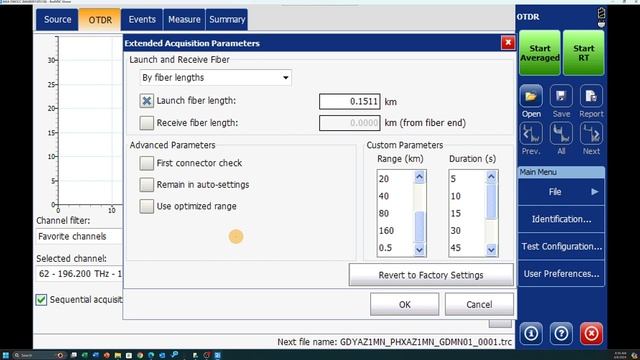Click the Duration list scrollbar thumb

pos(491,202)
